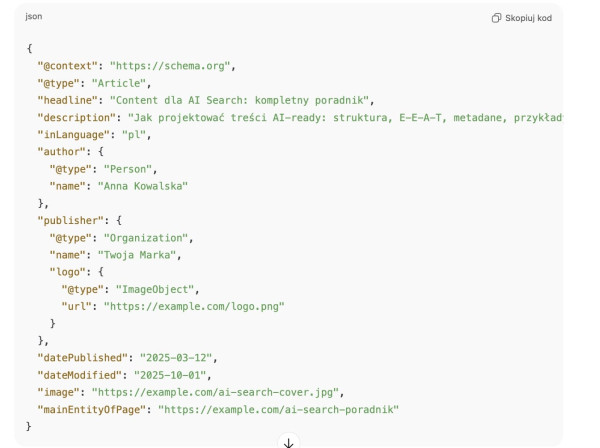The height and width of the screenshot is (448, 600).
Task: Click the json language label
Action: pyautogui.click(x=34, y=18)
